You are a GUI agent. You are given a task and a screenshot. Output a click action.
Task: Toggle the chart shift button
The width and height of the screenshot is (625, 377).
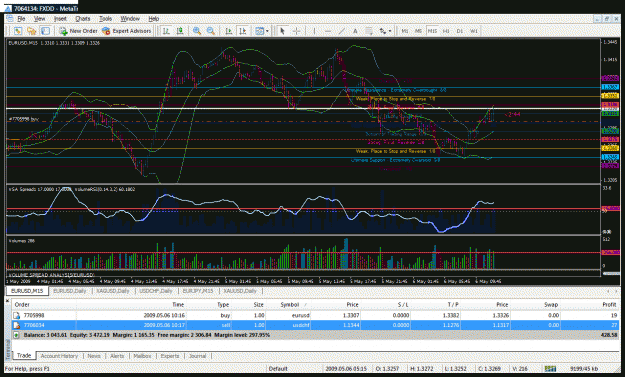(242, 31)
